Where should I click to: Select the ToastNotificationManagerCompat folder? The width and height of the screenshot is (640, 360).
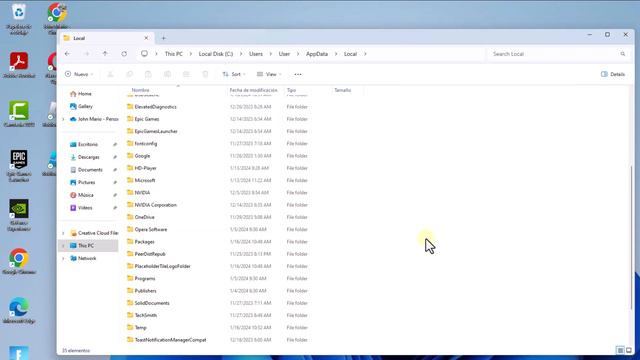pos(170,340)
